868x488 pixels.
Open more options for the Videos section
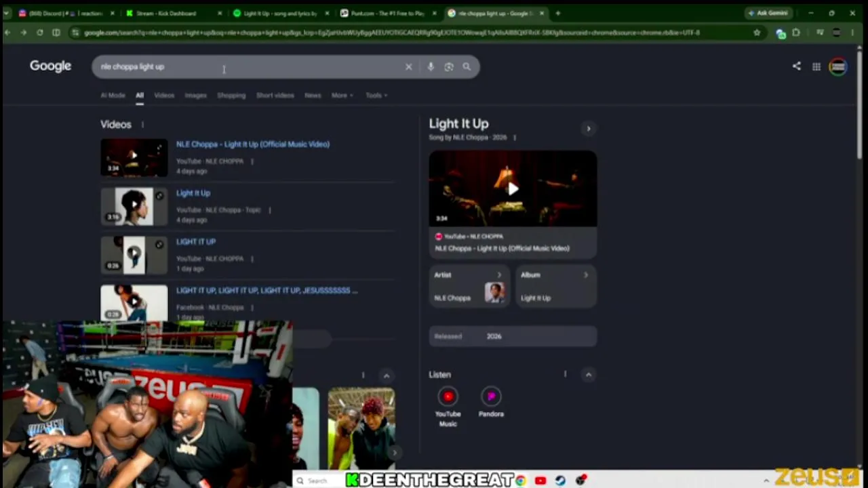142,125
